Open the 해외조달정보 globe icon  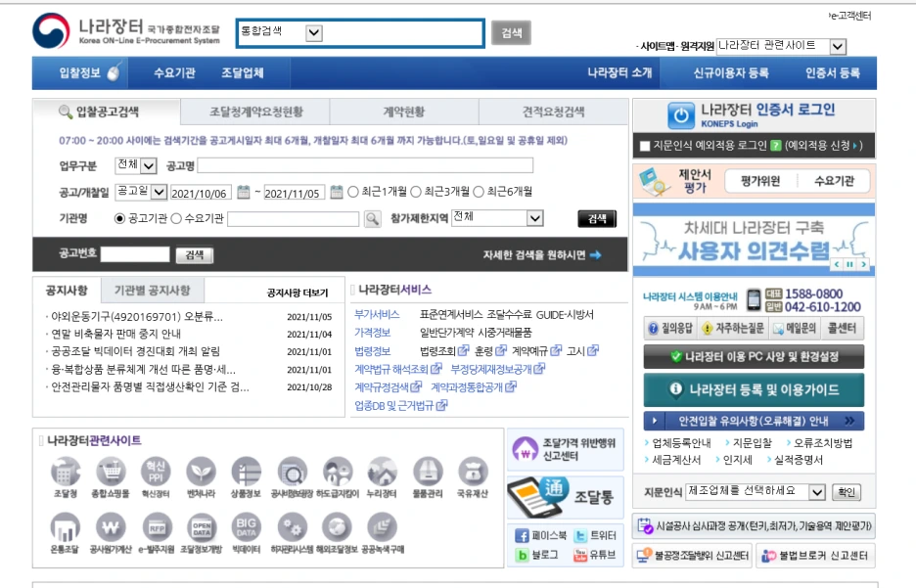coord(337,527)
